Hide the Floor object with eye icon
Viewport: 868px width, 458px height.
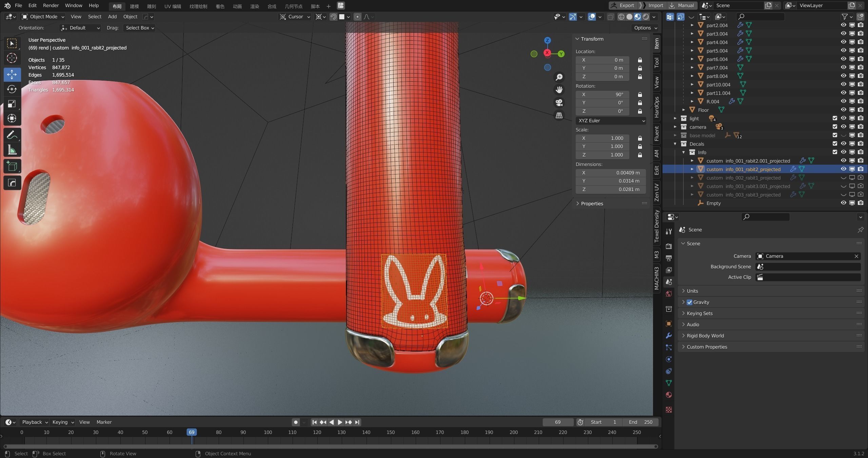pos(843,110)
